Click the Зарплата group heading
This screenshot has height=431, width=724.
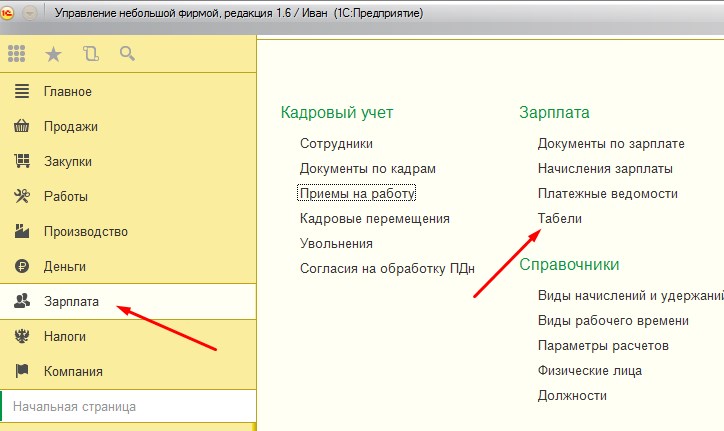pos(554,112)
